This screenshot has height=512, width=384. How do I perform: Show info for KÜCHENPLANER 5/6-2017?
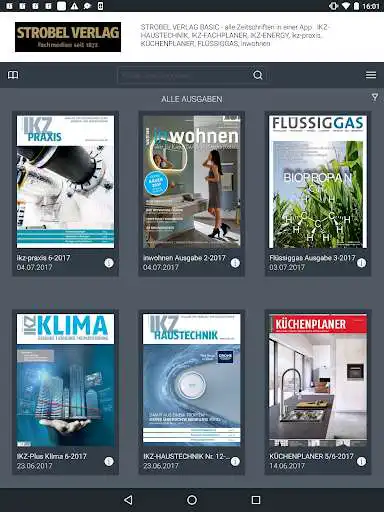pos(361,461)
